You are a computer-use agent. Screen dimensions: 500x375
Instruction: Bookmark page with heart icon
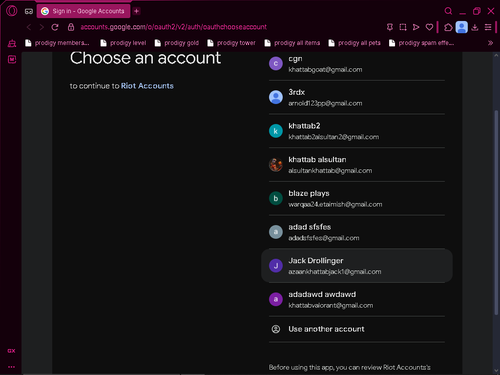click(x=429, y=27)
